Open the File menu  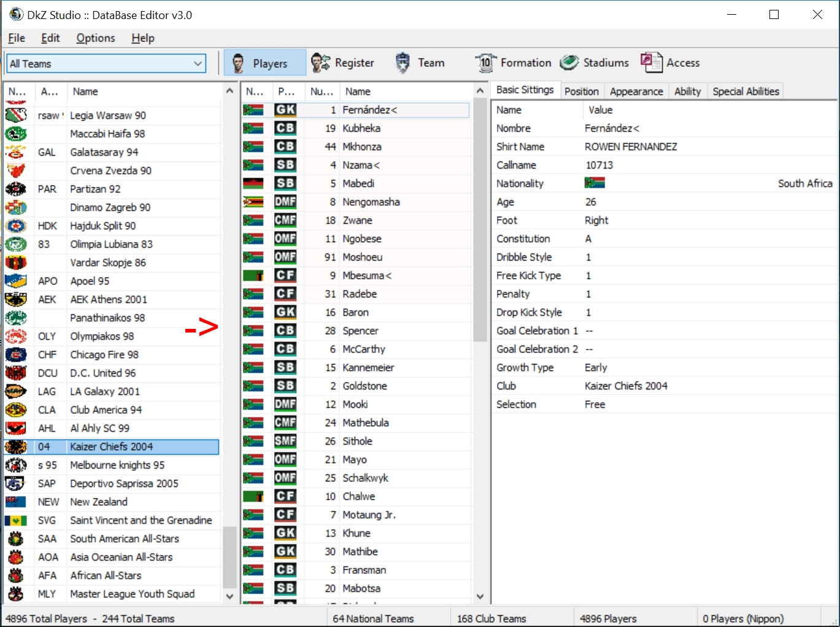[x=17, y=38]
